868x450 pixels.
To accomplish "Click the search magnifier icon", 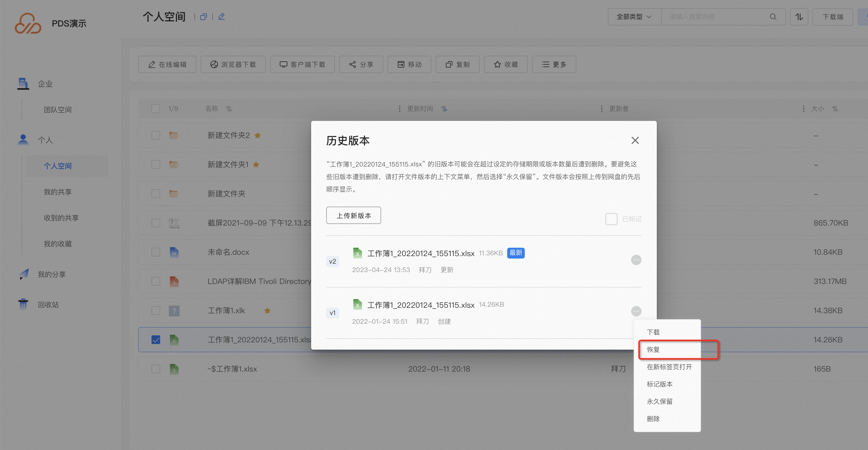I will click(773, 17).
